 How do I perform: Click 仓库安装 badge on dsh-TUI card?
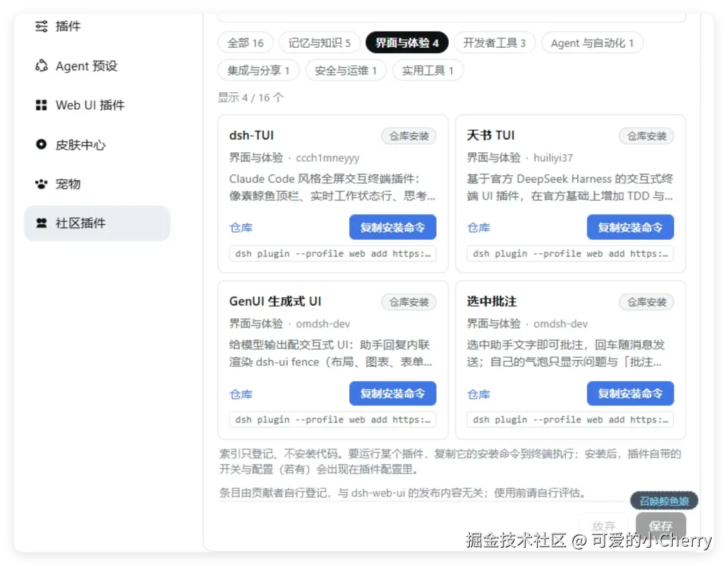pyautogui.click(x=409, y=136)
